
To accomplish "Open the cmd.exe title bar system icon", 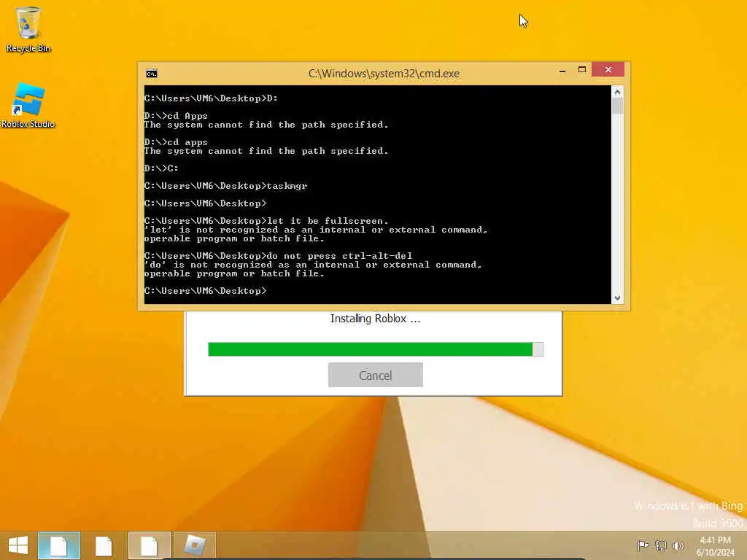I will tap(152, 74).
